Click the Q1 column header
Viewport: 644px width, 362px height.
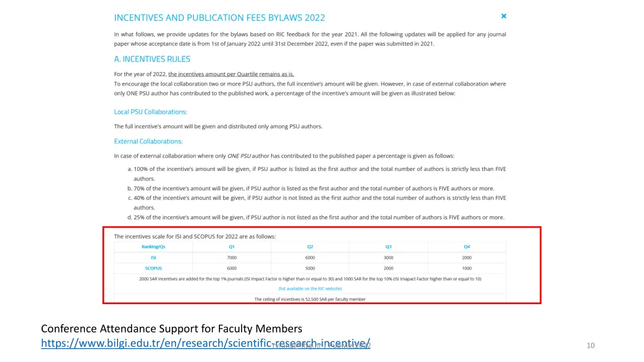point(232,247)
